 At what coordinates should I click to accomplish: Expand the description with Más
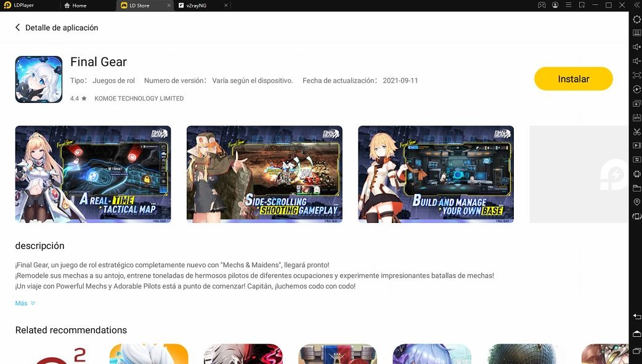[25, 303]
